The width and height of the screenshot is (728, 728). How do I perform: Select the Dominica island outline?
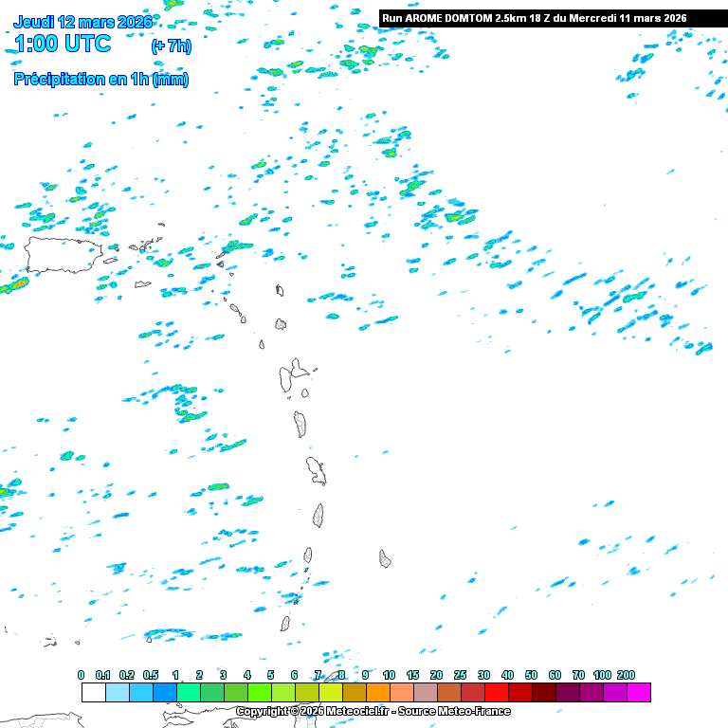coord(300,424)
